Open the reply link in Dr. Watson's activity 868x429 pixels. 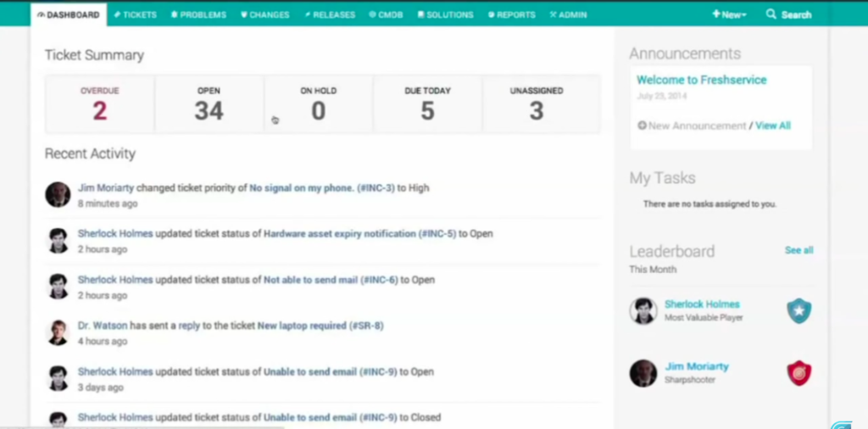(189, 326)
